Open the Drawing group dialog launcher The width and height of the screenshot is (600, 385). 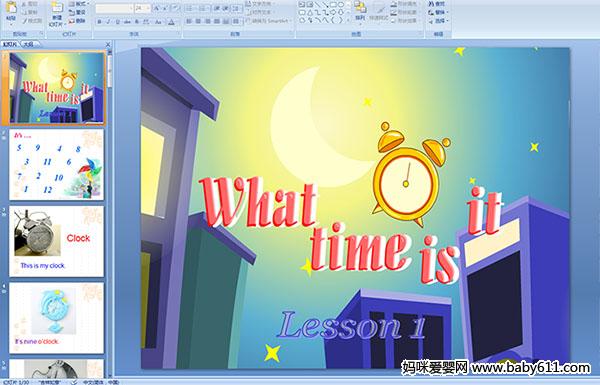[421, 34]
